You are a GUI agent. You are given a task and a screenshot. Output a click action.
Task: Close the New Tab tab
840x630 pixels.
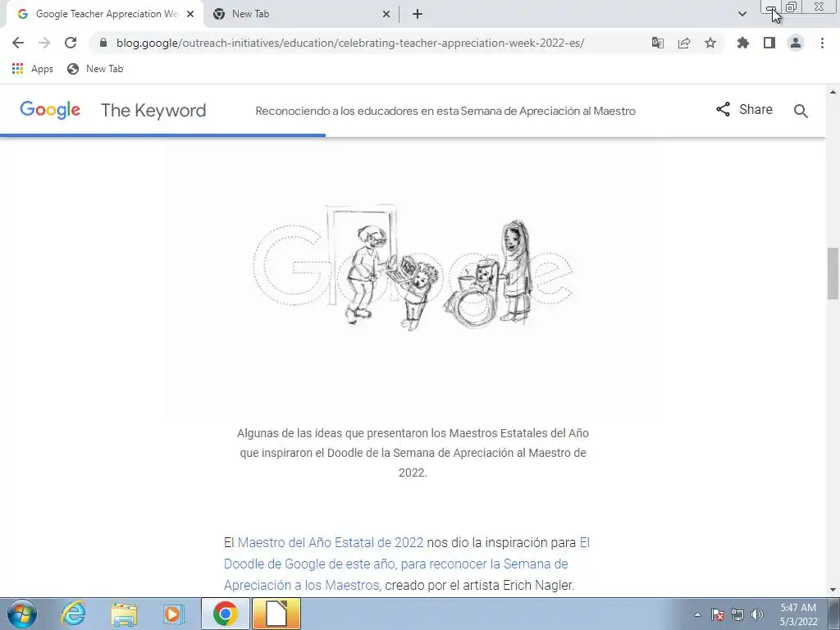pyautogui.click(x=386, y=14)
